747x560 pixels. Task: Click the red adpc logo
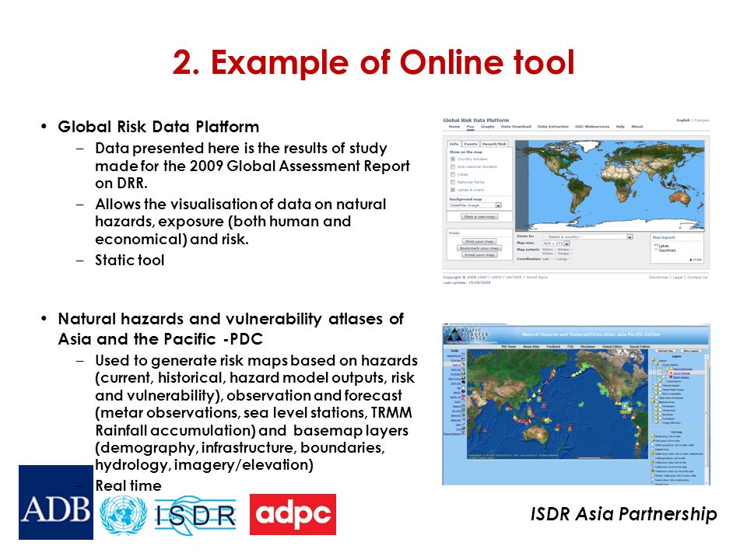tap(293, 514)
